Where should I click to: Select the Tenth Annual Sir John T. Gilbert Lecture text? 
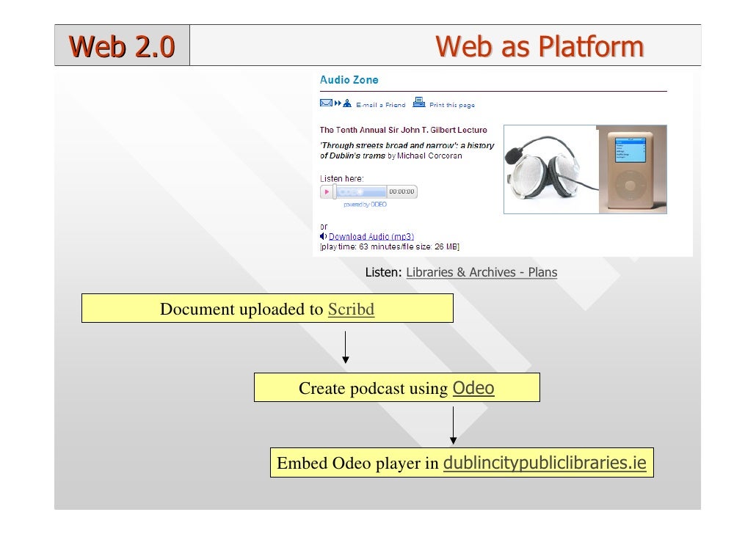(x=404, y=130)
